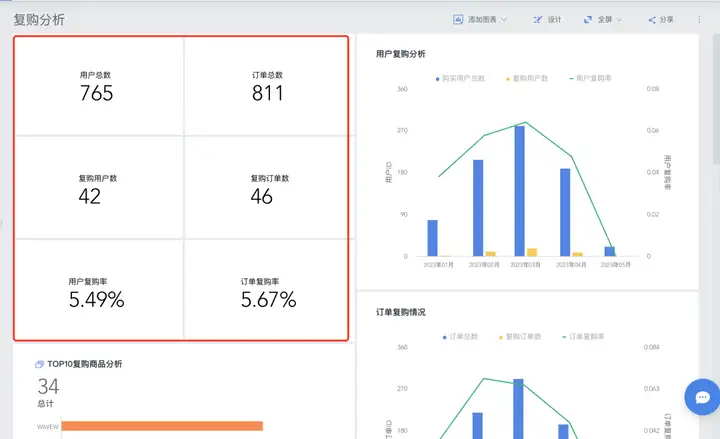Viewport: 720px width, 439px height.
Task: Click the 2023年05月 axis label
Action: click(x=615, y=265)
